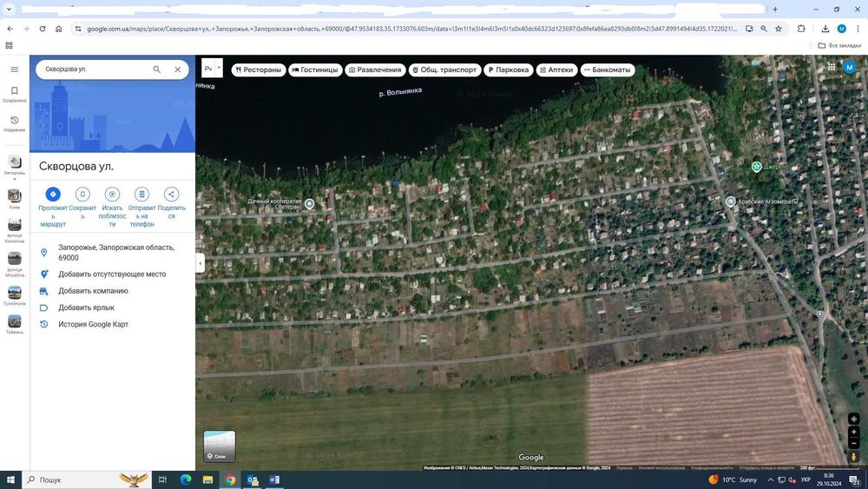Open История Google Карт

point(112,324)
